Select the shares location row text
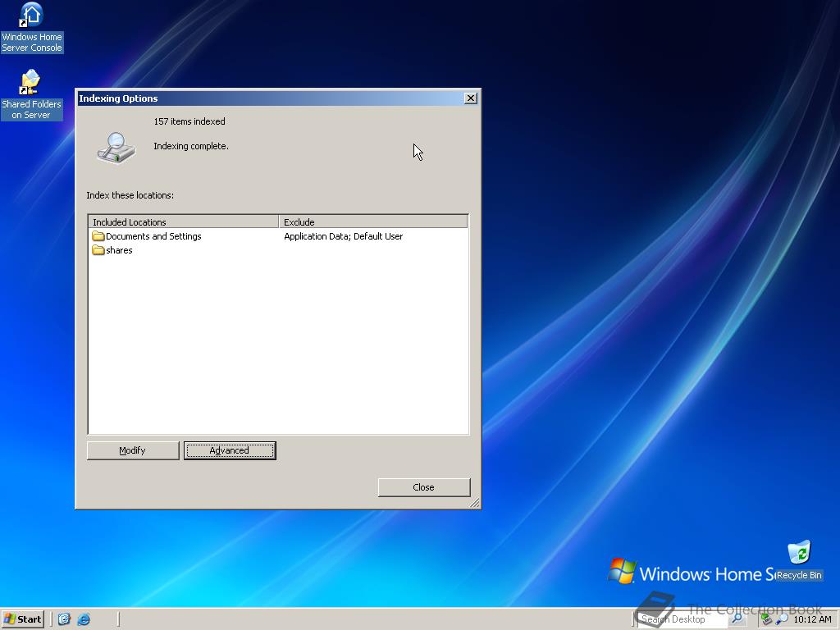 pyautogui.click(x=119, y=250)
